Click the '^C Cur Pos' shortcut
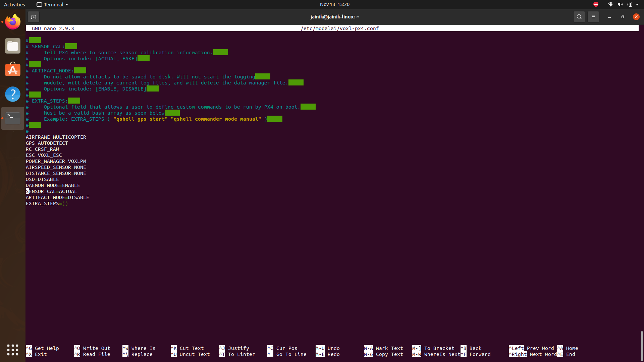The image size is (644, 362). coord(282,348)
